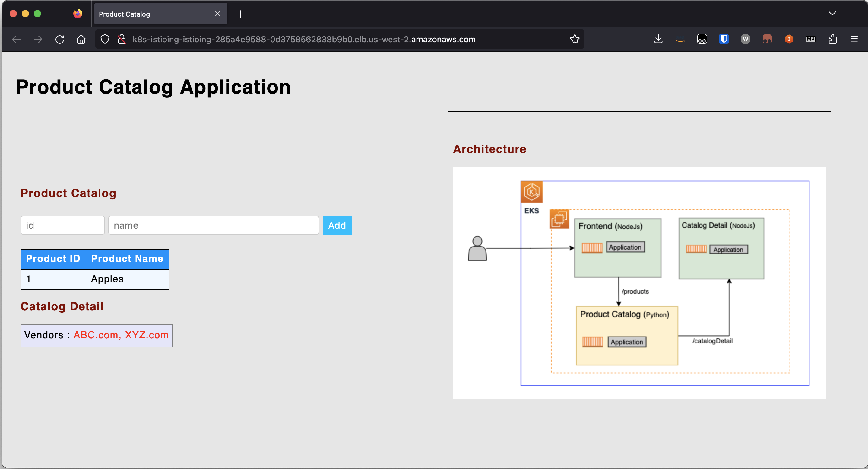Click the insecure connection padlock icon
This screenshot has height=469, width=868.
point(122,39)
